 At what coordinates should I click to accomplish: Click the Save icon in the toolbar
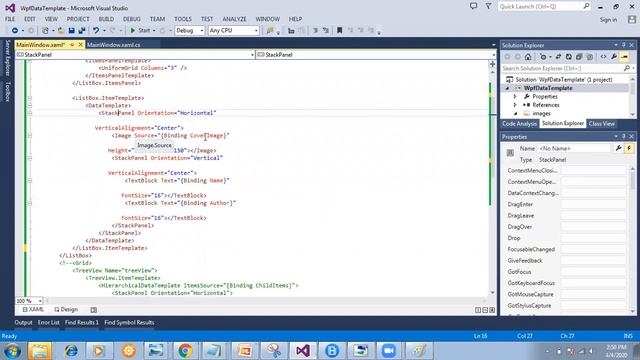[71, 31]
